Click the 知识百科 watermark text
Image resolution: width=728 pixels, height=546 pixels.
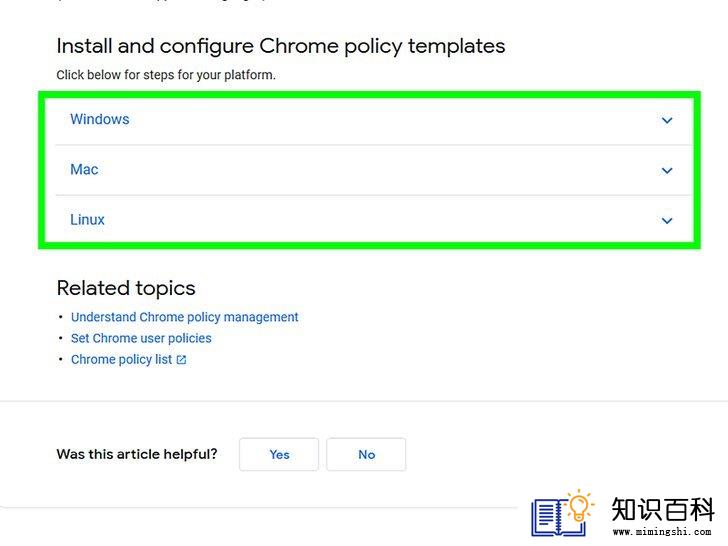(663, 509)
